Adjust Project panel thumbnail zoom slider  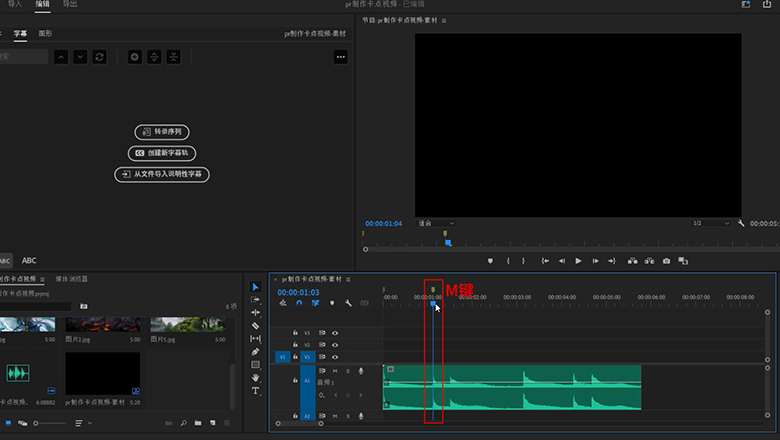point(49,424)
